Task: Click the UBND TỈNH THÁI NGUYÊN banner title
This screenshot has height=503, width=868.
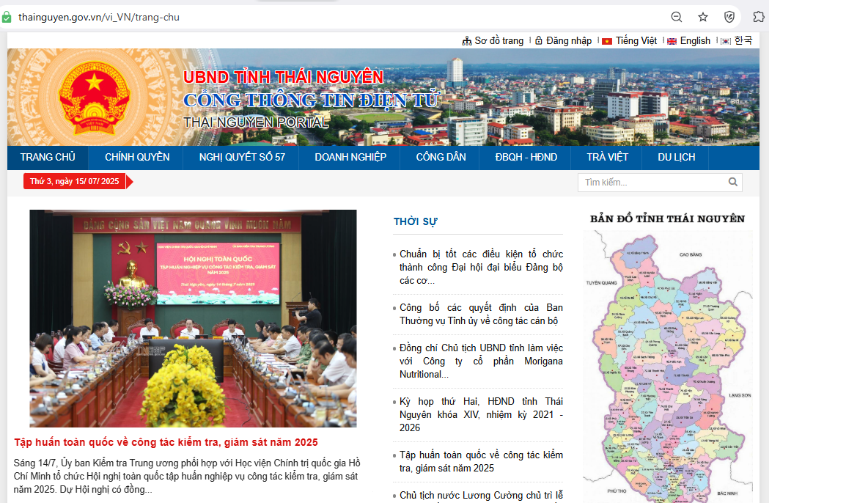Action: coord(284,77)
